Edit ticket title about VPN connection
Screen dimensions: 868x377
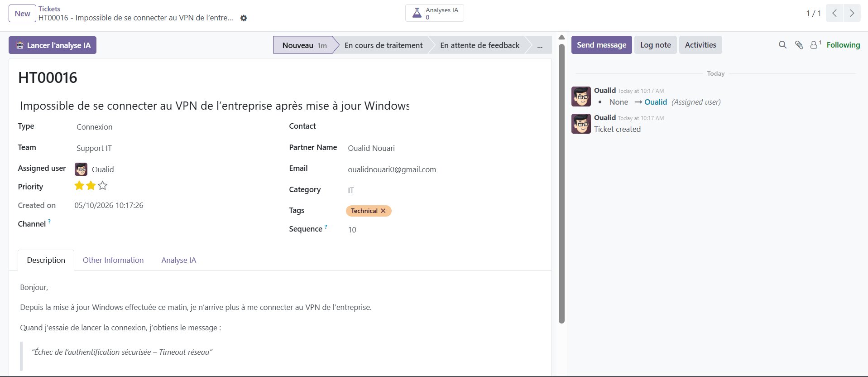click(215, 106)
